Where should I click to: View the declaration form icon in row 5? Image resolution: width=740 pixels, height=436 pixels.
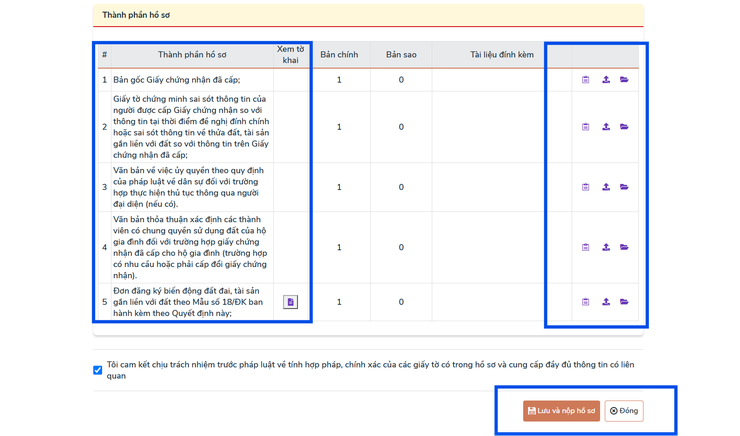point(290,302)
